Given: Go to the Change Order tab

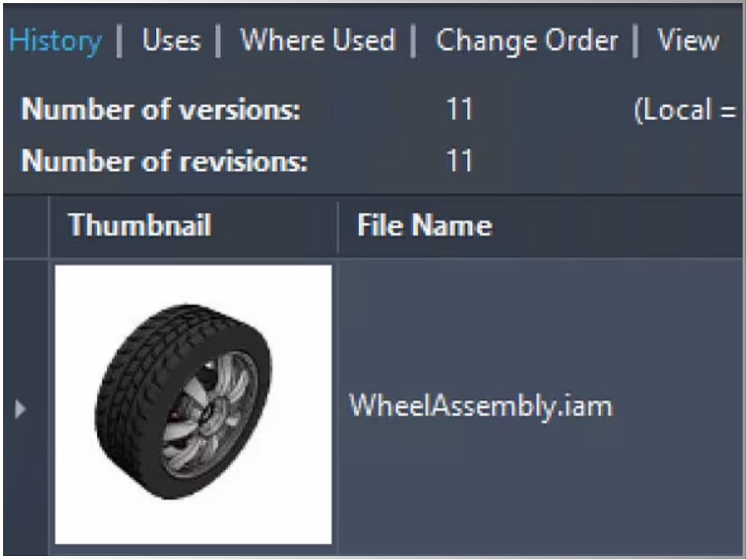Looking at the screenshot, I should tap(527, 41).
